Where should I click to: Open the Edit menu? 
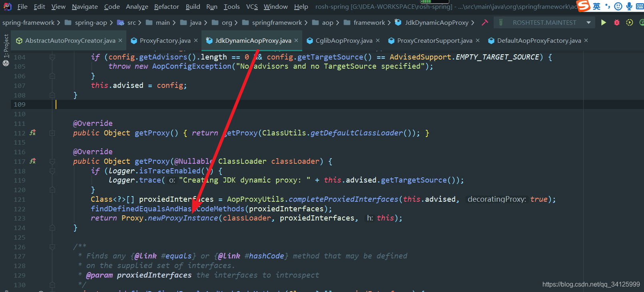point(39,6)
